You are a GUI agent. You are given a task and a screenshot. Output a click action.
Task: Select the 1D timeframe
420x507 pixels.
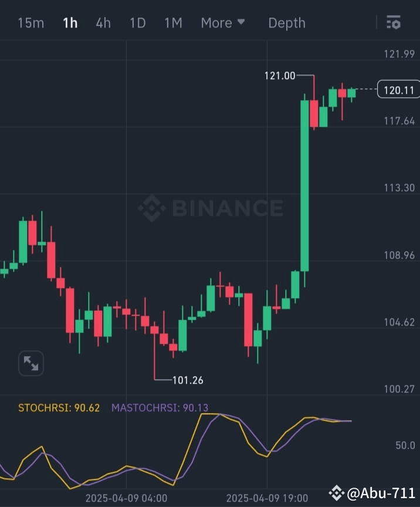point(137,22)
